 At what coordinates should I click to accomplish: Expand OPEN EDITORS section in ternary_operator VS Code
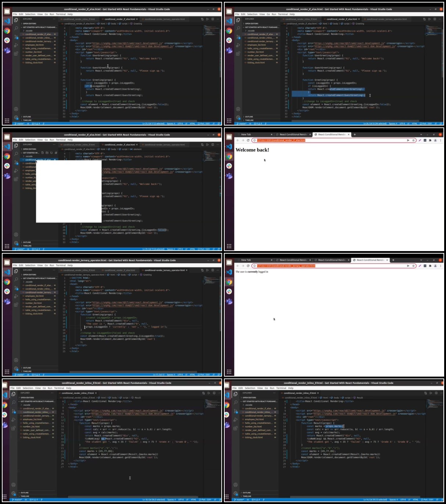pyautogui.click(x=39, y=275)
